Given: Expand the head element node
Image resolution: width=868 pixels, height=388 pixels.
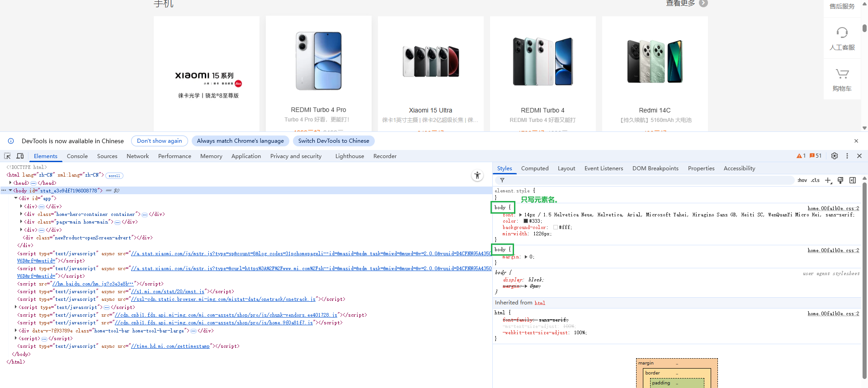Looking at the screenshot, I should 10,182.
